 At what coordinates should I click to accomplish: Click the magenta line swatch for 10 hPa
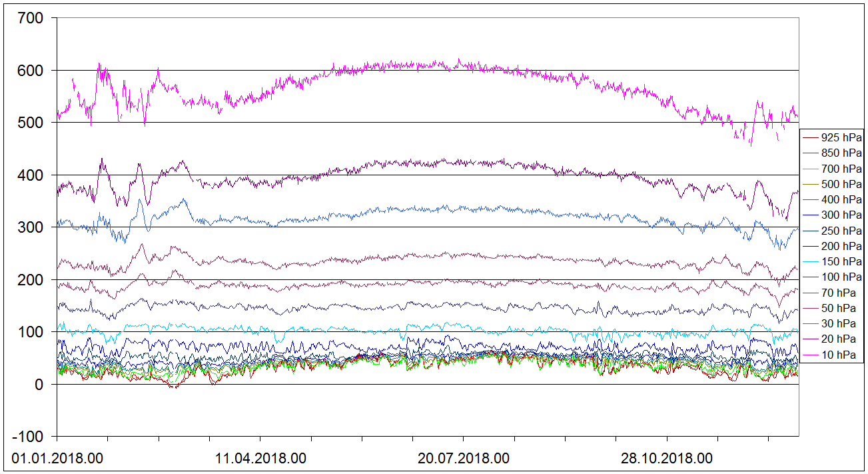pos(811,355)
